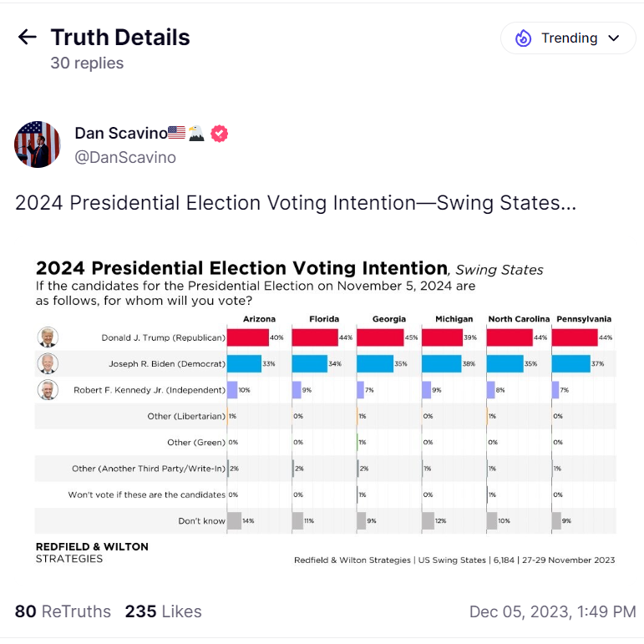Click the Dec 05, 2023 timestamp

[552, 611]
